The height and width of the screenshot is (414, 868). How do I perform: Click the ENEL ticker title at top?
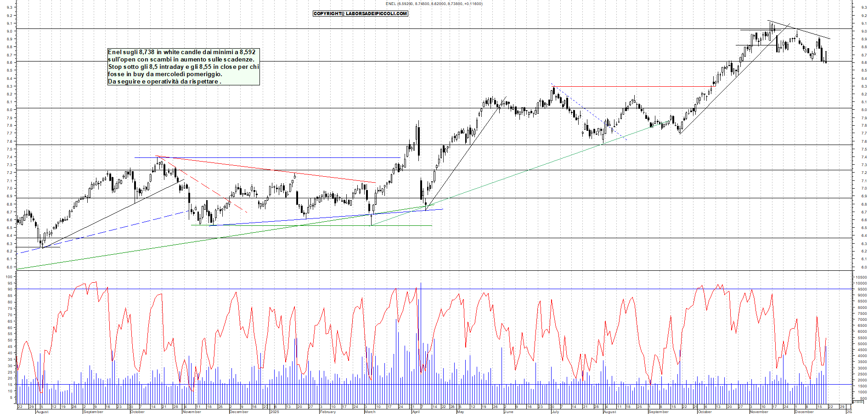pyautogui.click(x=434, y=4)
